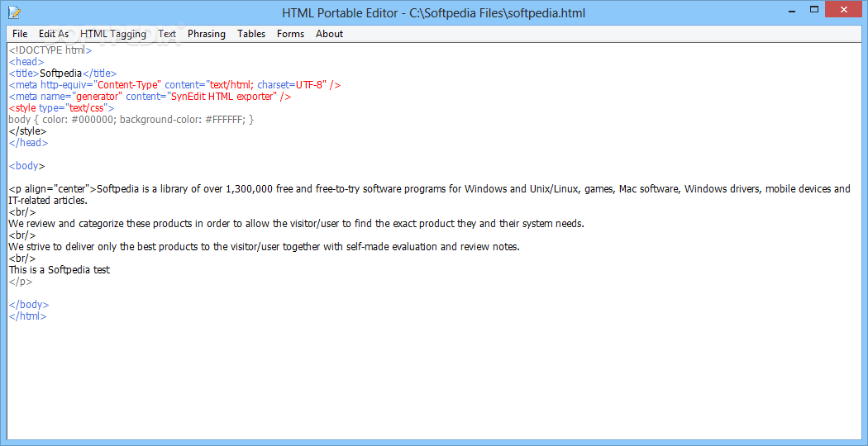Click the closing </style> tag

(x=27, y=131)
